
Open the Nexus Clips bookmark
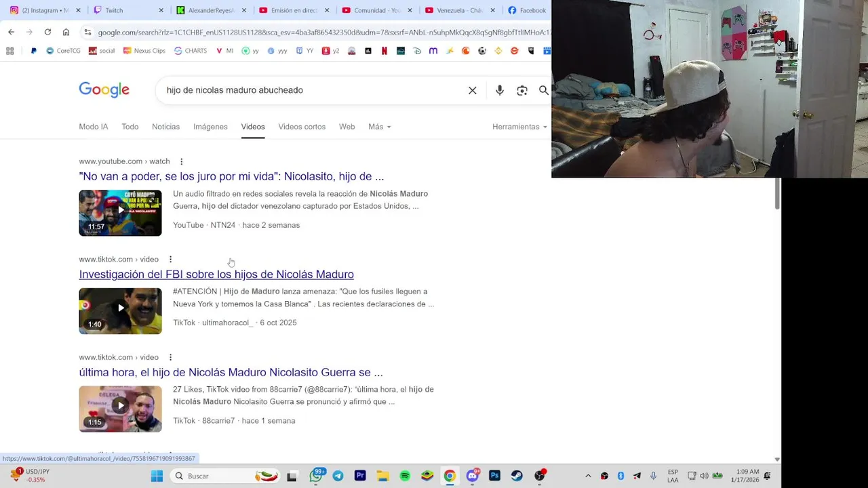pos(144,51)
